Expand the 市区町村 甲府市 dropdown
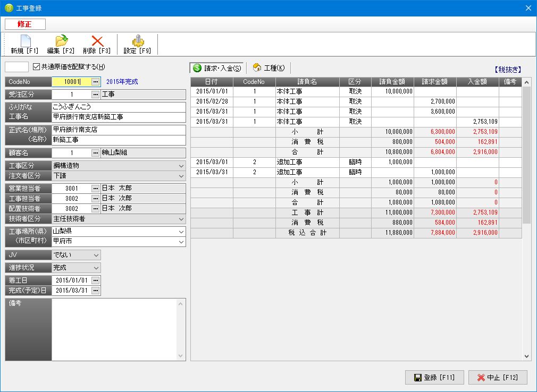 click(181, 242)
